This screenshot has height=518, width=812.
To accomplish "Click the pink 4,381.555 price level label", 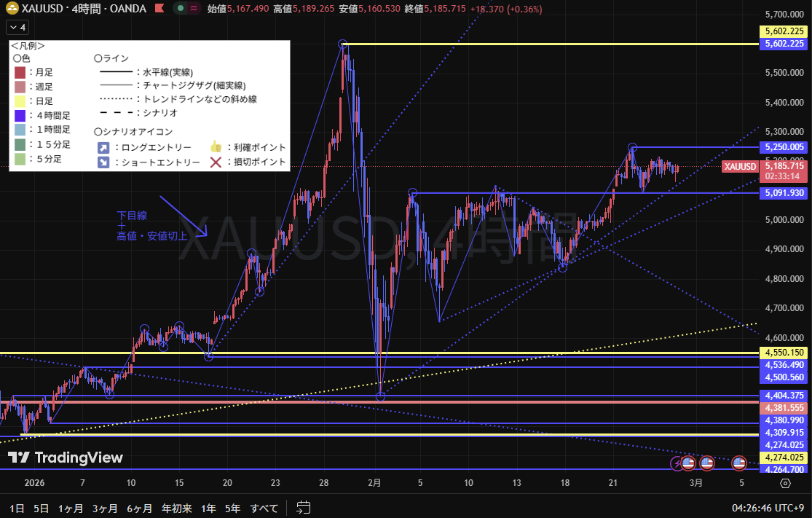I will point(784,408).
